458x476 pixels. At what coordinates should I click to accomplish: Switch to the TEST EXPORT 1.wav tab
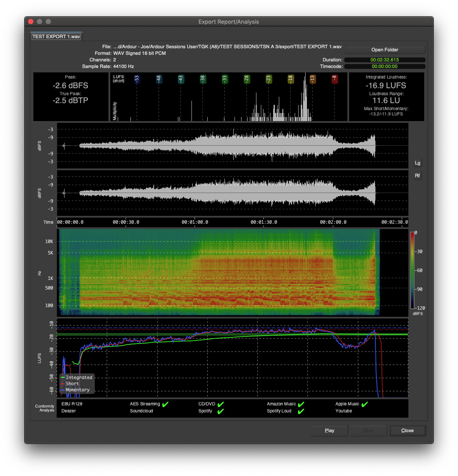(56, 37)
